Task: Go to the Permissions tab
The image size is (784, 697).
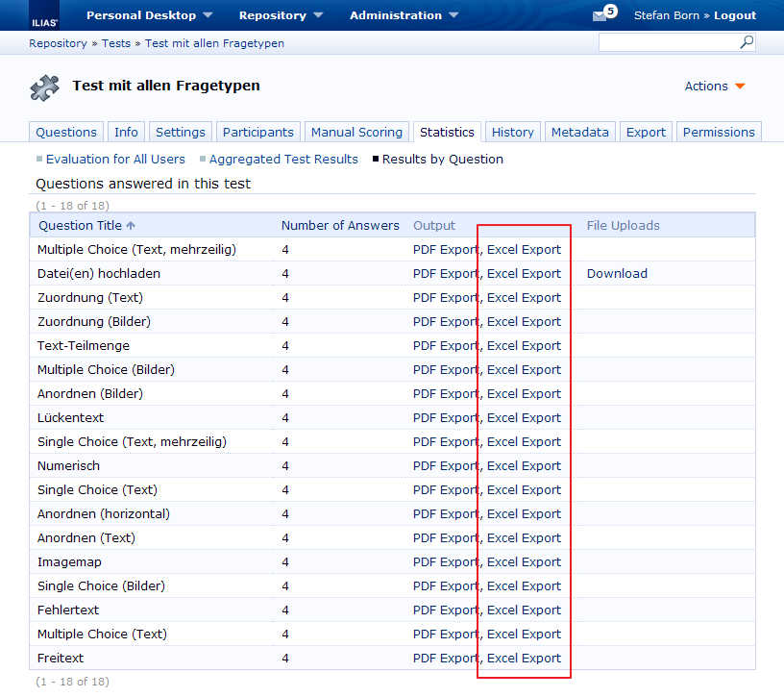Action: tap(719, 133)
